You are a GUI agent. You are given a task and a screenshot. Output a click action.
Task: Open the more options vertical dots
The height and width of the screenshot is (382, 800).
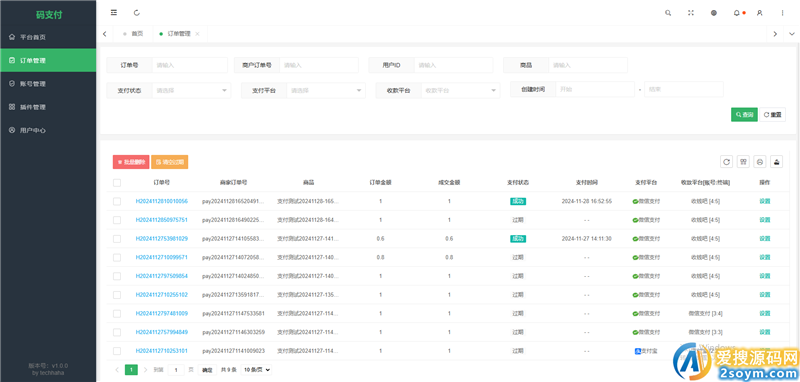783,13
